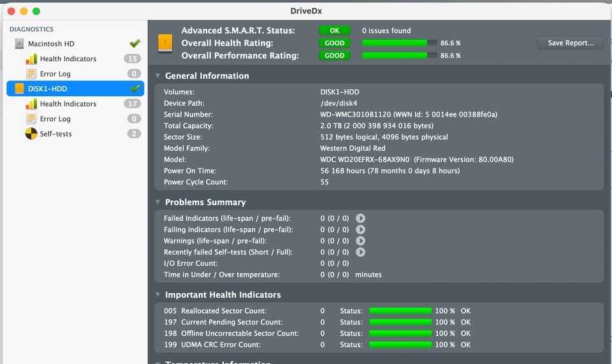Image resolution: width=612 pixels, height=364 pixels.
Task: Click the OK status badge for S.M.A.R.T.
Action: coord(335,31)
